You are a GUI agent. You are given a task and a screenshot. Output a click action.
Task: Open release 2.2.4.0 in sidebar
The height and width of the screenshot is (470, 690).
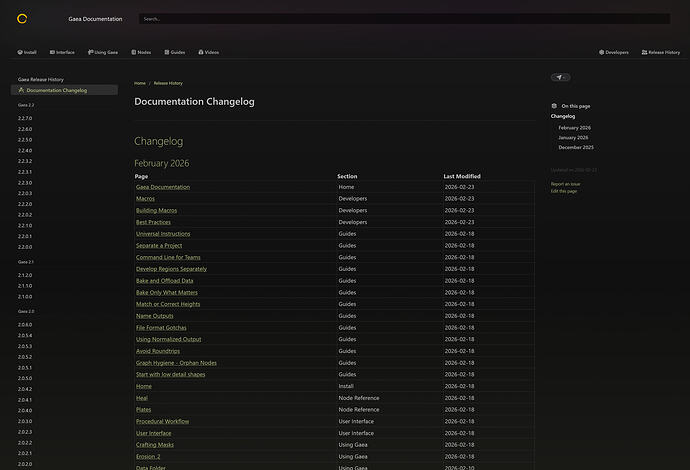coord(25,151)
